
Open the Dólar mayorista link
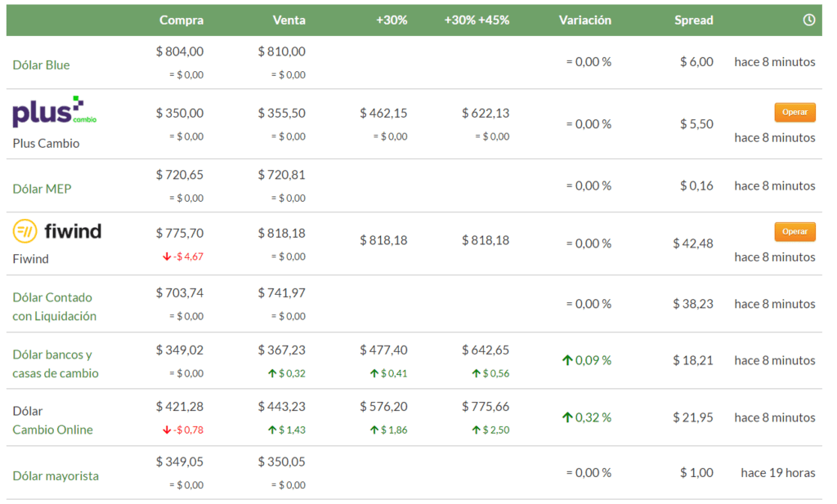(56, 475)
